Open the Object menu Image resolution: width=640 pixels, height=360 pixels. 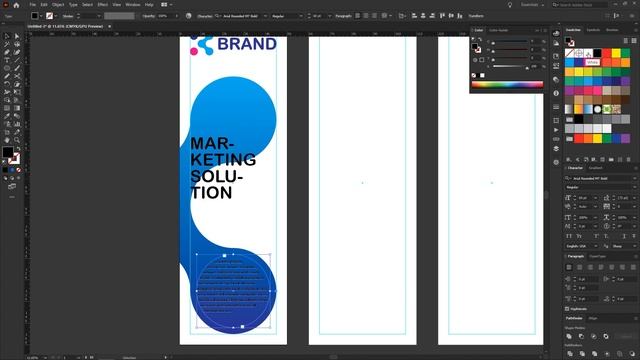[58, 5]
